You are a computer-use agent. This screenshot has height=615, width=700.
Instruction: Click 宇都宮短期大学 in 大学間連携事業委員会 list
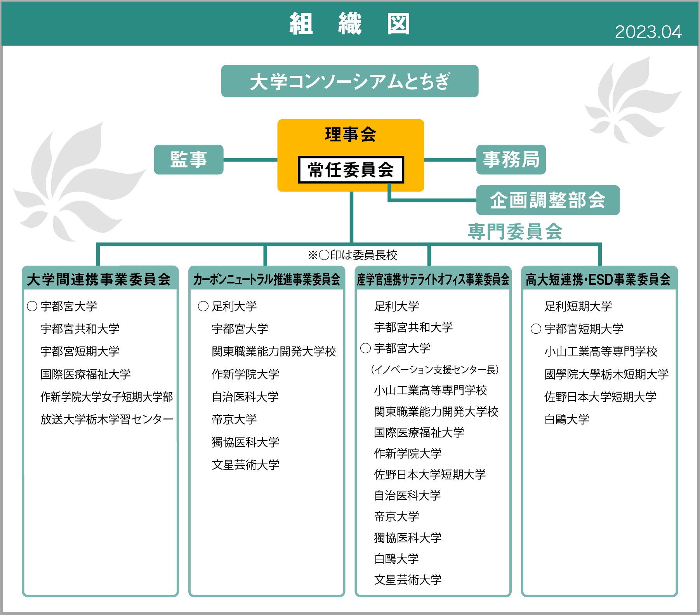[80, 352]
